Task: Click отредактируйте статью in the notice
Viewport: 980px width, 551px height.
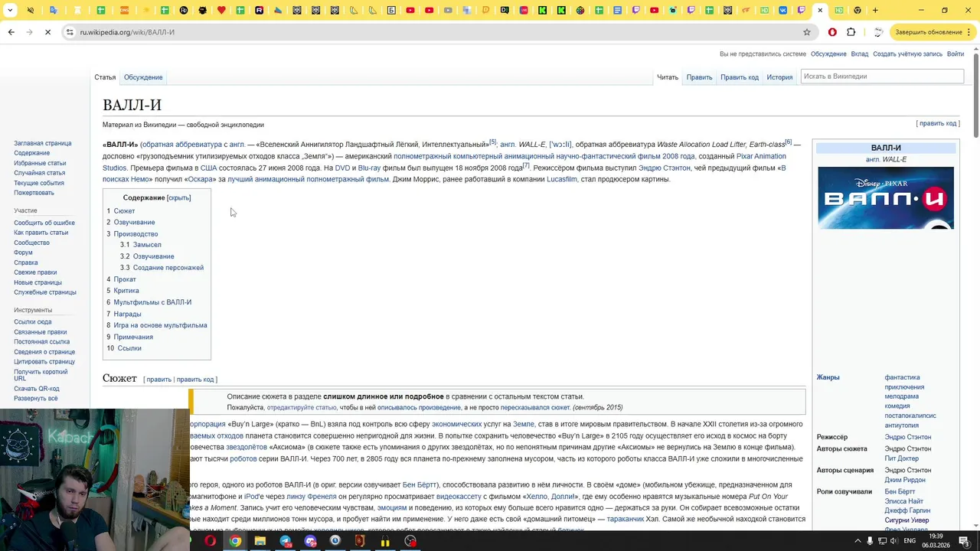Action: 302,408
